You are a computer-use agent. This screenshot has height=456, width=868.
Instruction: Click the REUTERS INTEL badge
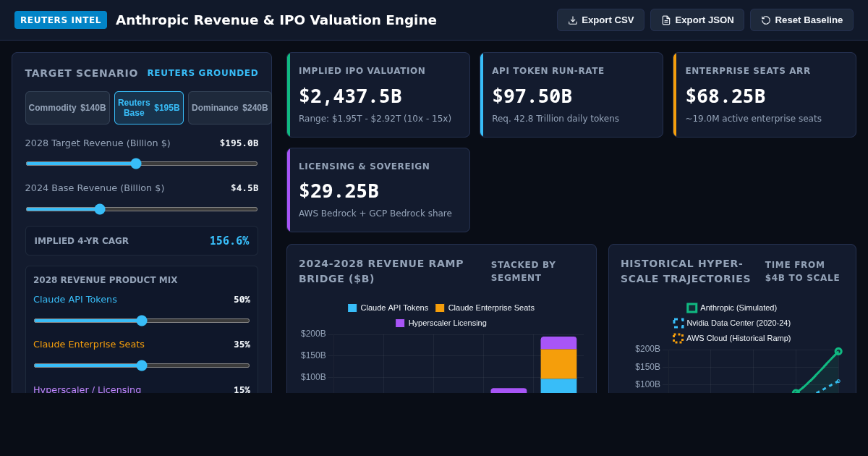pos(61,20)
